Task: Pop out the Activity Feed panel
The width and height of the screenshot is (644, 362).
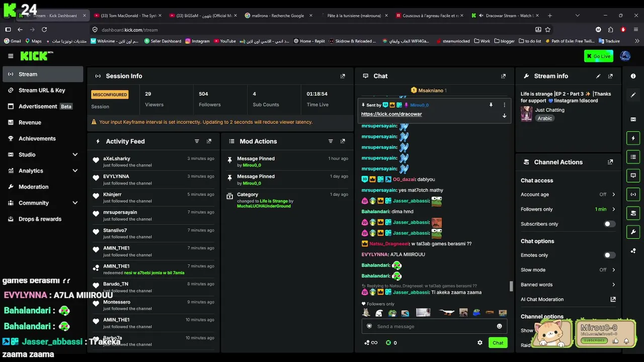Action: (x=209, y=141)
